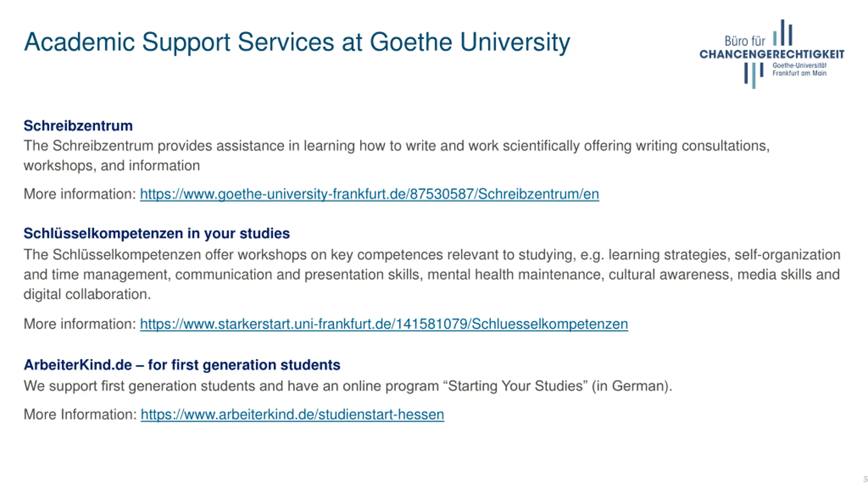
Task: Click slide page number 5
Action: coord(865,479)
